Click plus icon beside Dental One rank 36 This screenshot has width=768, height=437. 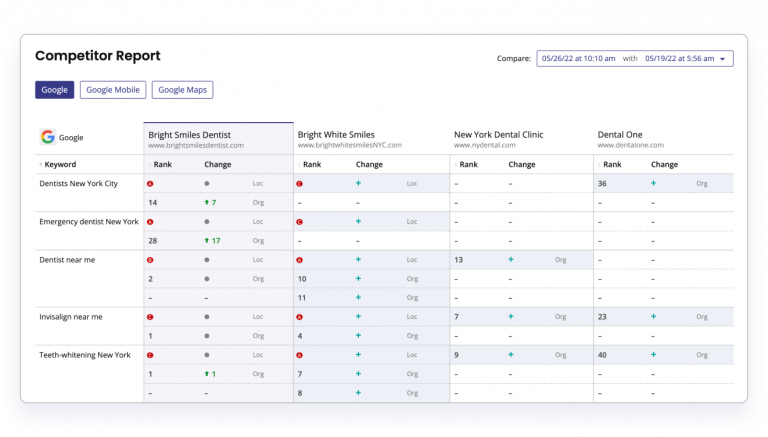(x=654, y=184)
